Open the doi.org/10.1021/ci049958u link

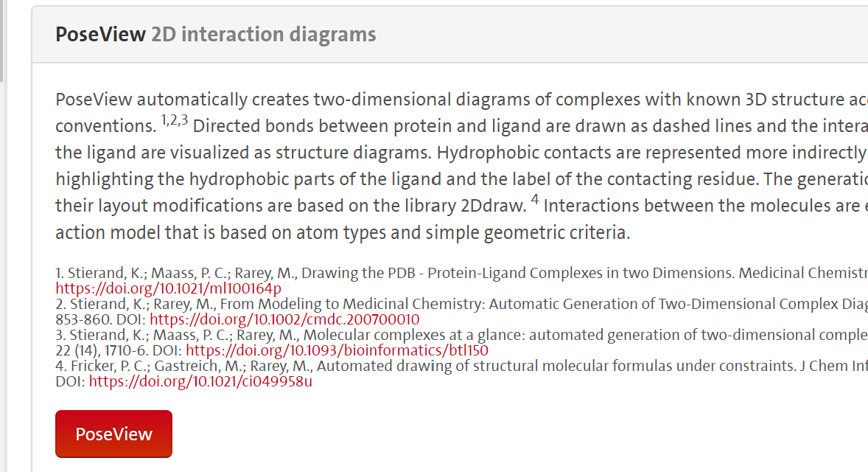pyautogui.click(x=200, y=381)
